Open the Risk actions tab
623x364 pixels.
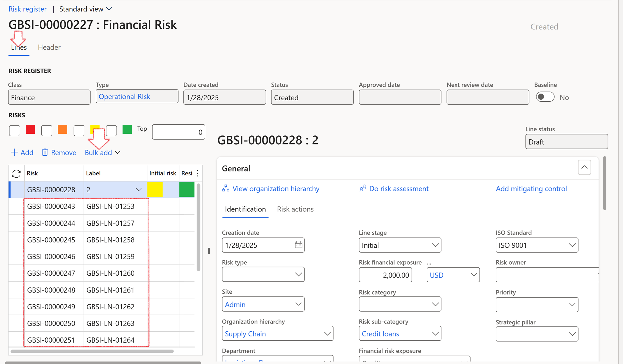pyautogui.click(x=295, y=209)
